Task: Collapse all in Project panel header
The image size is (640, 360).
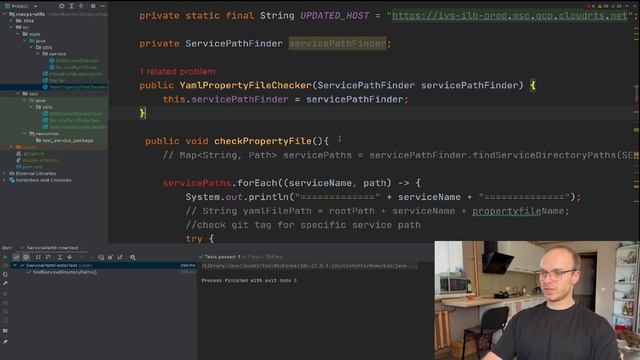Action: point(81,6)
